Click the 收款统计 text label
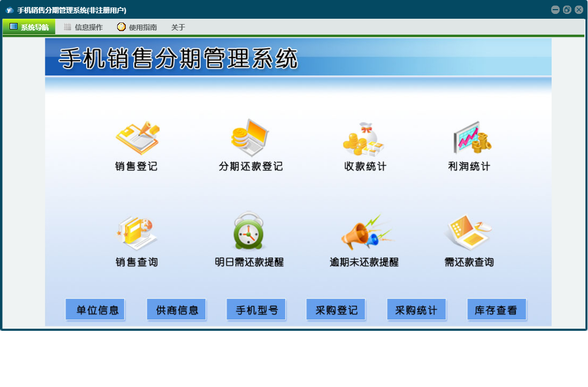 point(365,166)
